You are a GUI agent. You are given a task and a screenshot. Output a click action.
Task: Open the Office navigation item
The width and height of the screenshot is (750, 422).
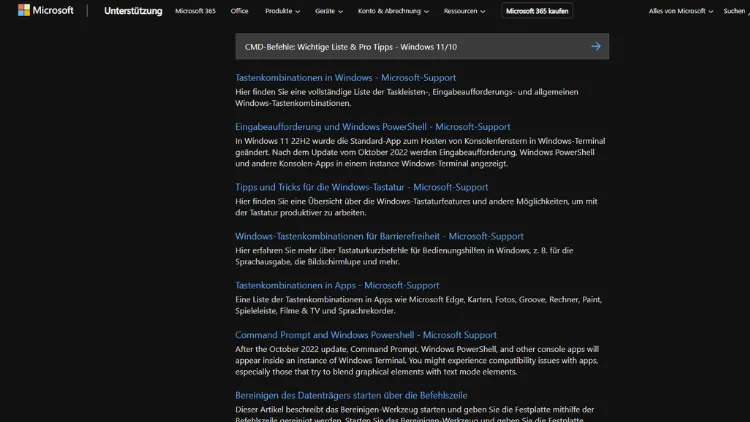click(x=239, y=11)
